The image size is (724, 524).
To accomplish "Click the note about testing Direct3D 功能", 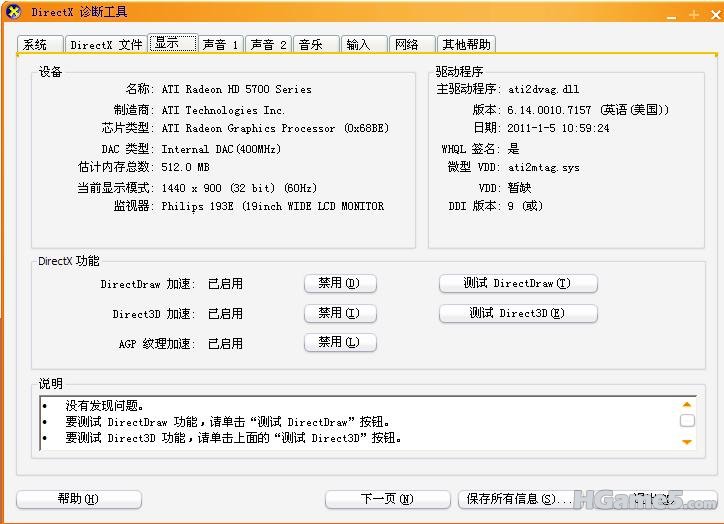I will click(234, 438).
